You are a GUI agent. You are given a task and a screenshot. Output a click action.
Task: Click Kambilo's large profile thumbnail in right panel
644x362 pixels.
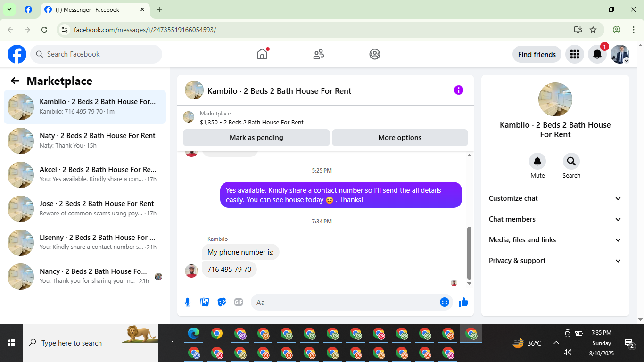[x=555, y=99]
